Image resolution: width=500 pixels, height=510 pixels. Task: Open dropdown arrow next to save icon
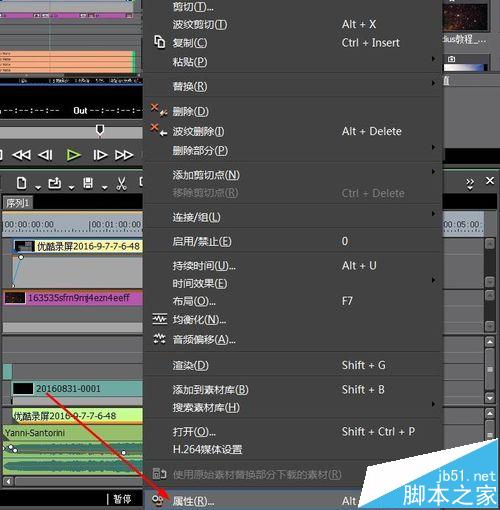tap(105, 188)
